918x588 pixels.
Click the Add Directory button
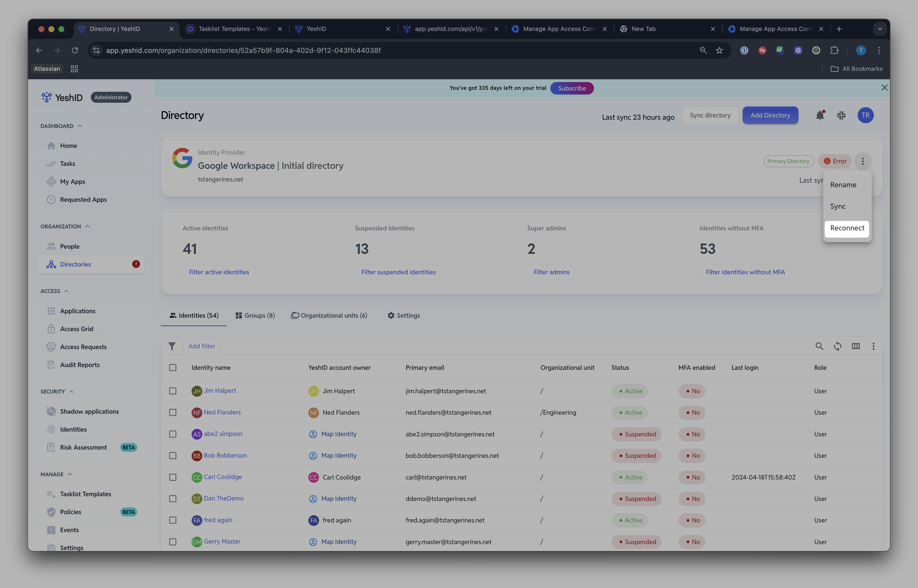[x=770, y=115]
